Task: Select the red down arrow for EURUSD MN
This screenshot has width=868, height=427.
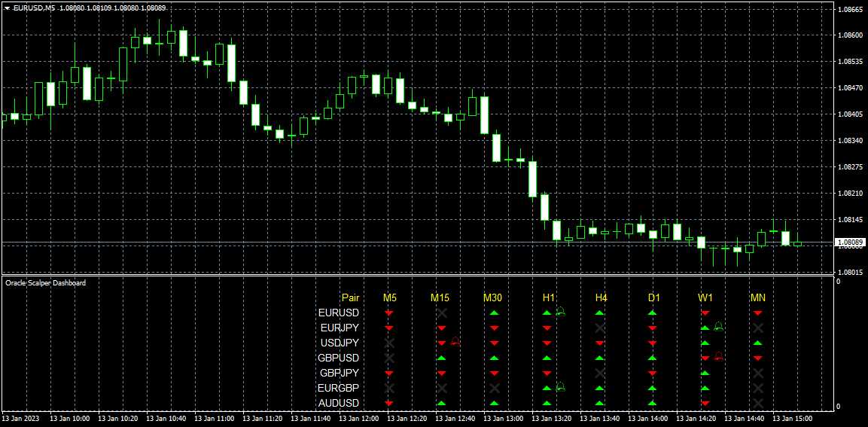Action: [758, 313]
